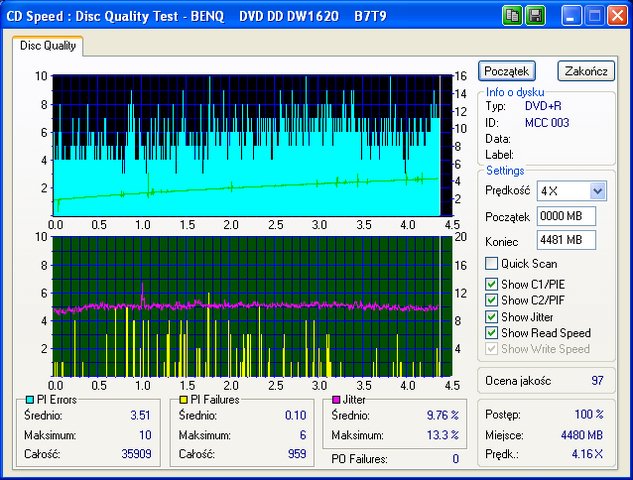This screenshot has height=480, width=633.
Task: Toggle Show C1/PIE checkbox
Action: coord(491,284)
